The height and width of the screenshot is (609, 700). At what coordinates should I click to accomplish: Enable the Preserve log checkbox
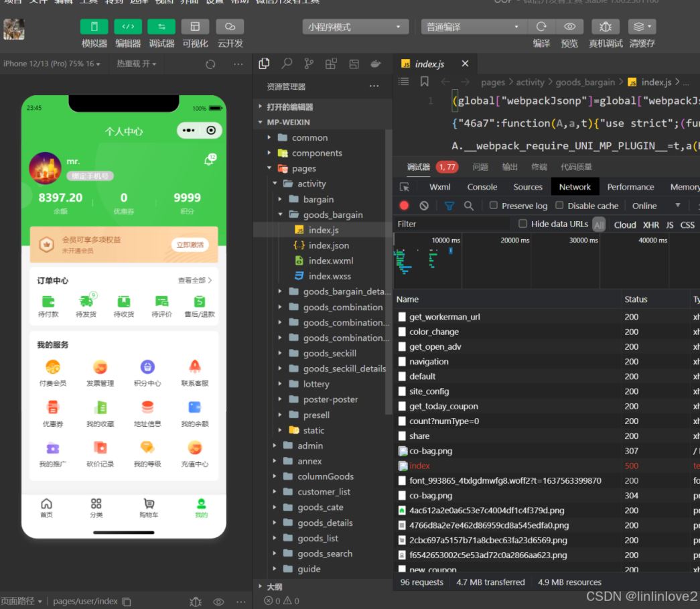[494, 206]
